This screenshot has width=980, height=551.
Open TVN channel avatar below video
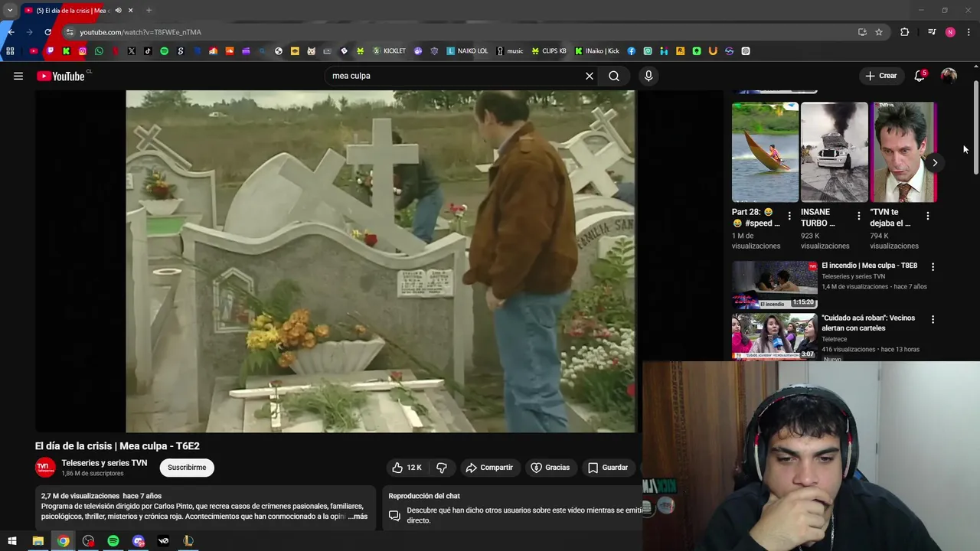click(45, 468)
